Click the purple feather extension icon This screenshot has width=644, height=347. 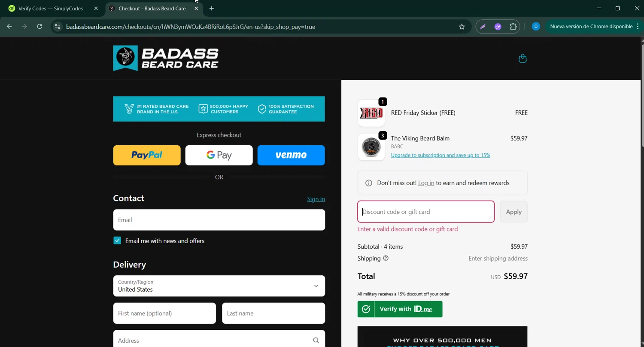[483, 27]
